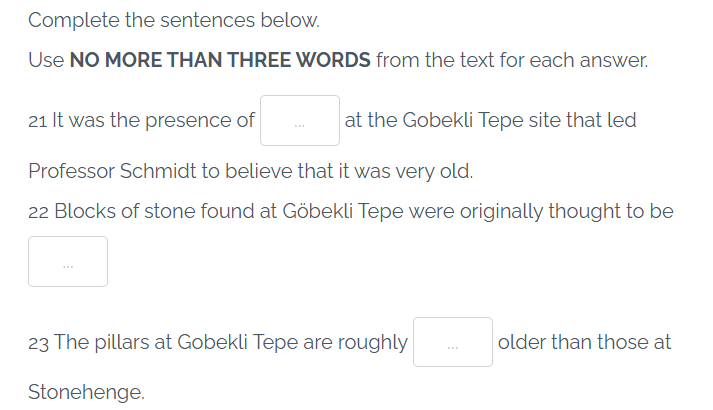Click the question number 22

click(x=39, y=212)
